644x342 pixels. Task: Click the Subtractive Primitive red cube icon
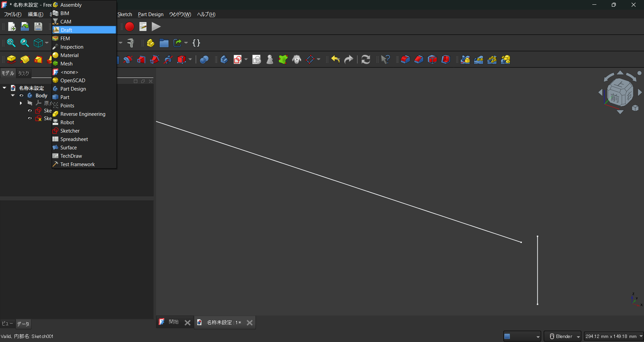(x=182, y=60)
